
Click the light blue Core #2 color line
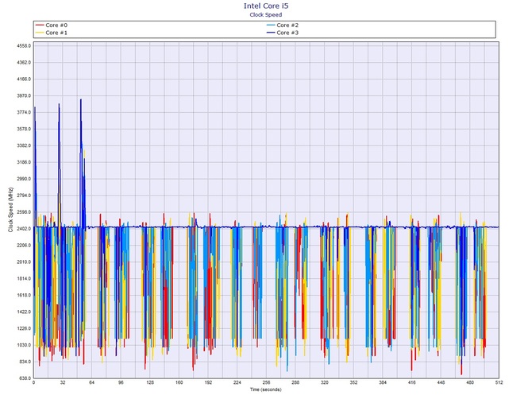(271, 25)
